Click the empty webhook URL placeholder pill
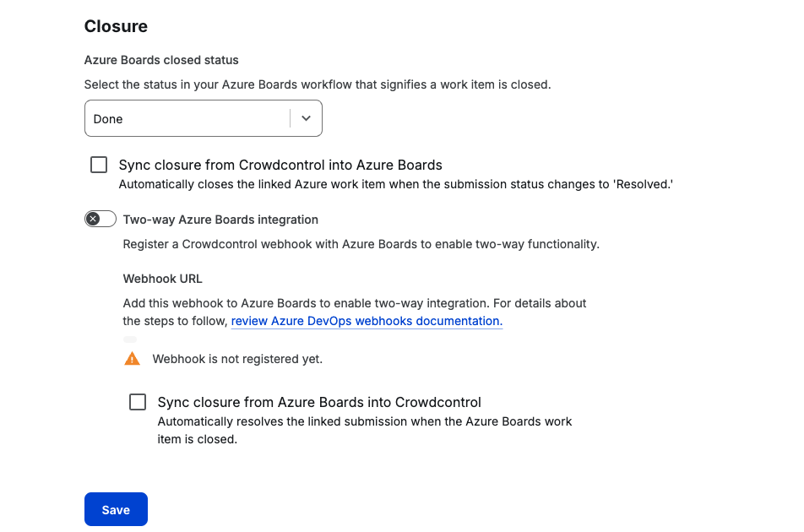This screenshot has height=532, width=804. point(129,339)
